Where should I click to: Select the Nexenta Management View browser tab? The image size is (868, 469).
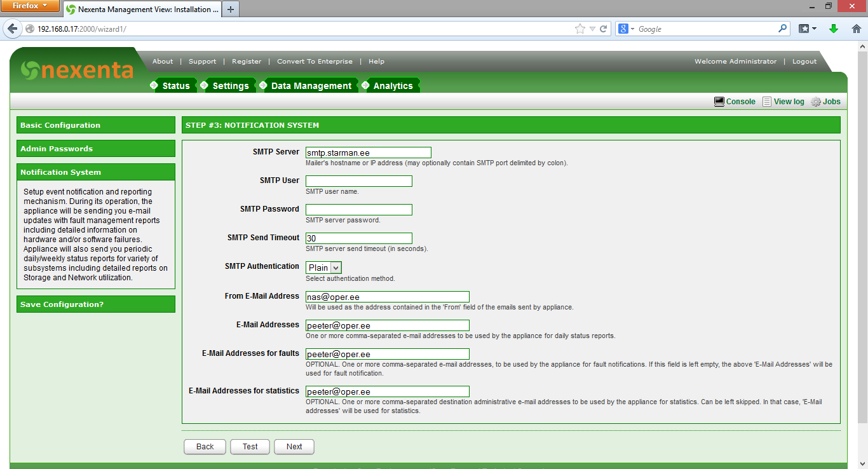141,9
